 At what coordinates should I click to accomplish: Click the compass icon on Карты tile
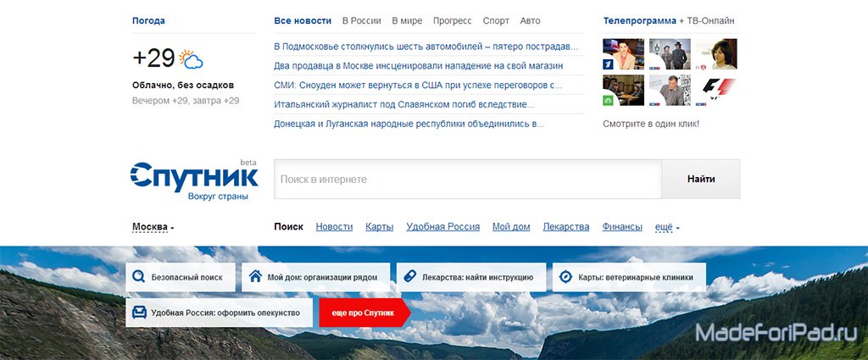click(565, 277)
